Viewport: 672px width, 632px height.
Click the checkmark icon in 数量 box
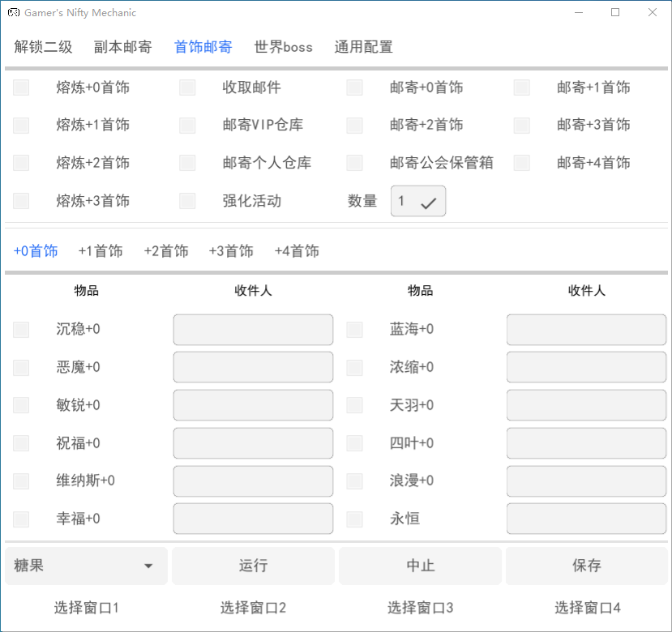(428, 203)
